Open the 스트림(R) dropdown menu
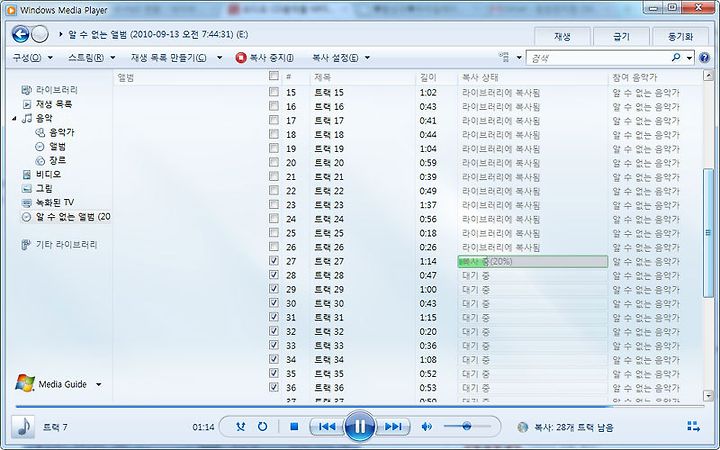The width and height of the screenshot is (720, 450). coord(91,58)
